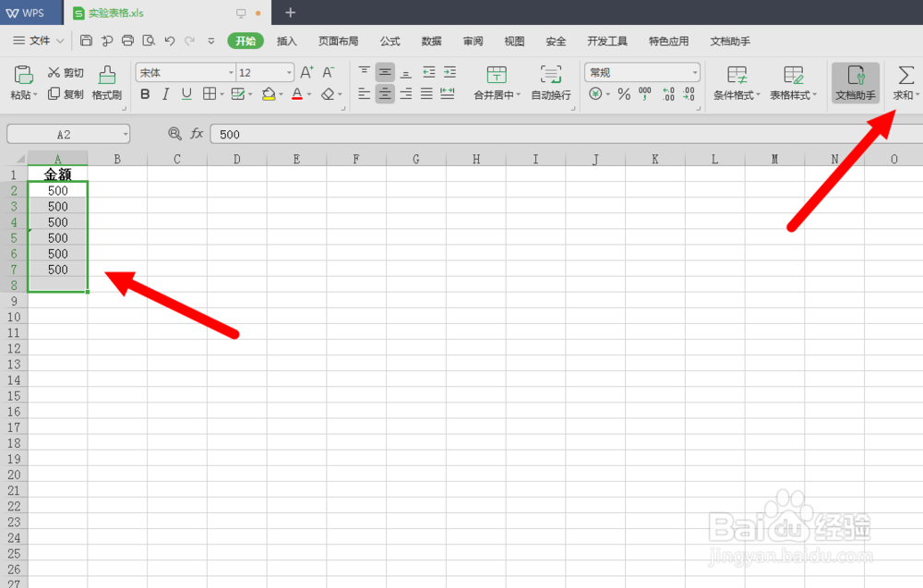923x588 pixels.
Task: Click the save icon on quick access toolbar
Action: [86, 40]
